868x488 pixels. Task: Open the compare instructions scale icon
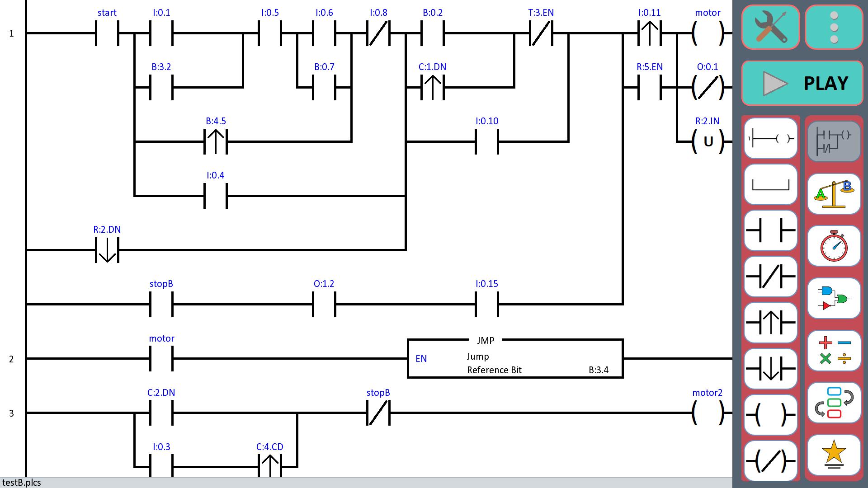click(834, 193)
